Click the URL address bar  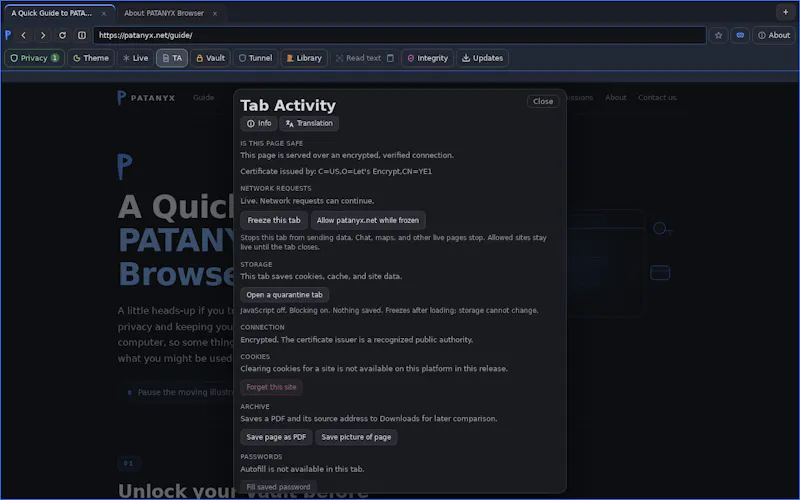pos(399,35)
